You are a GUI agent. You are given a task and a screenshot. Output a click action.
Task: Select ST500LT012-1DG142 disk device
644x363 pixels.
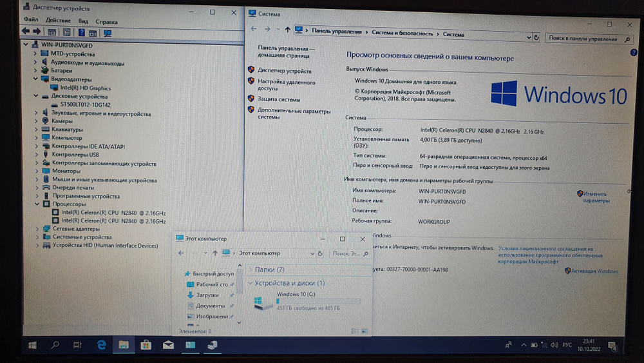click(x=86, y=105)
